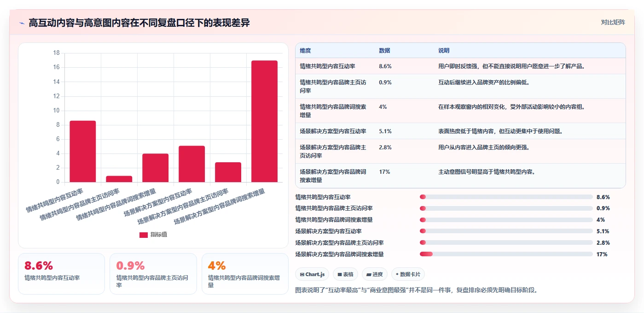644x313 pixels.
Task: Click the 5.1% progress value
Action: click(x=603, y=231)
